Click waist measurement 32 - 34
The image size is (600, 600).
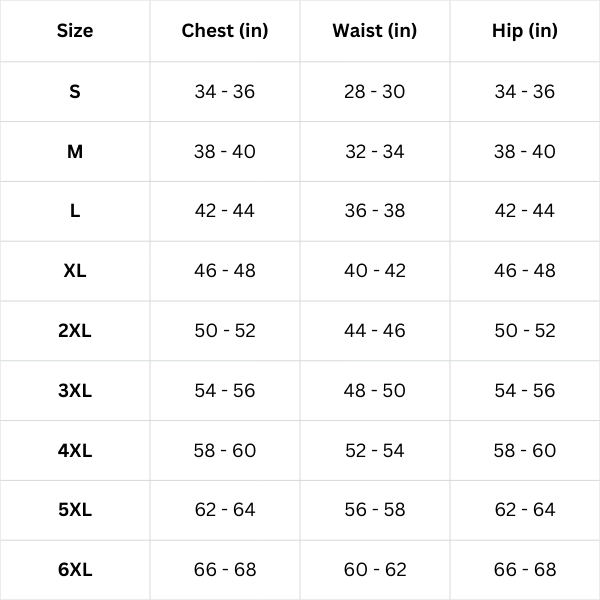(x=375, y=152)
